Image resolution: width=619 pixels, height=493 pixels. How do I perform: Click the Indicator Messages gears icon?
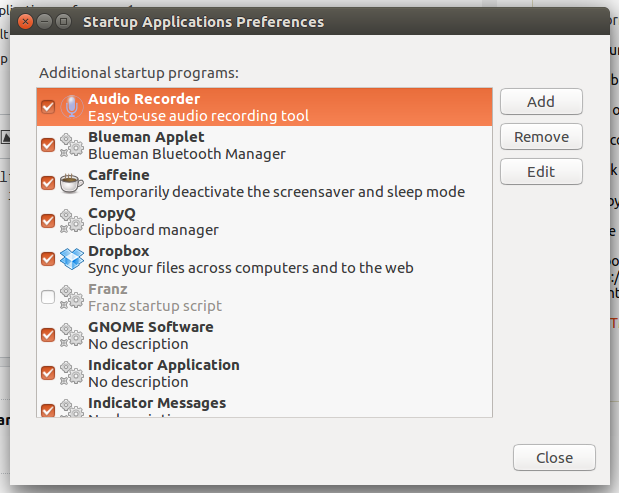tap(72, 408)
